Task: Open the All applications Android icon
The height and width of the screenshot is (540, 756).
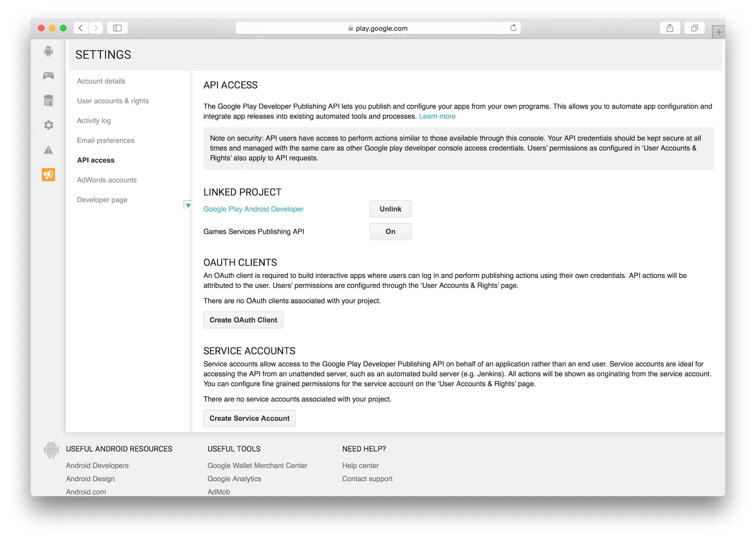Action: coord(48,51)
